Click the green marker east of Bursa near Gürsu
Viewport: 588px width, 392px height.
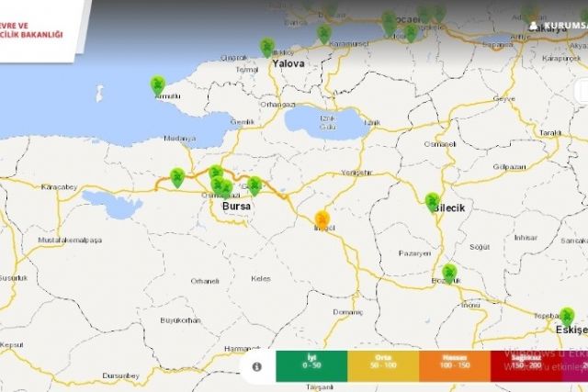[254, 186]
